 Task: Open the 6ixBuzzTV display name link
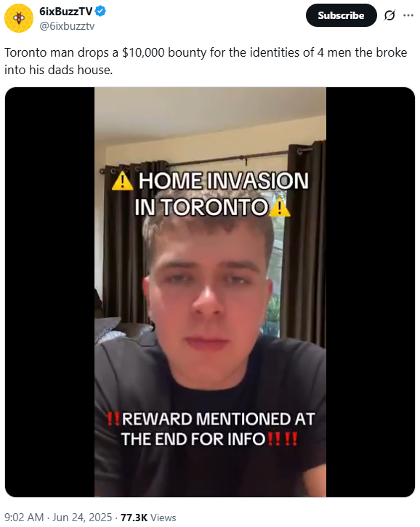click(66, 12)
